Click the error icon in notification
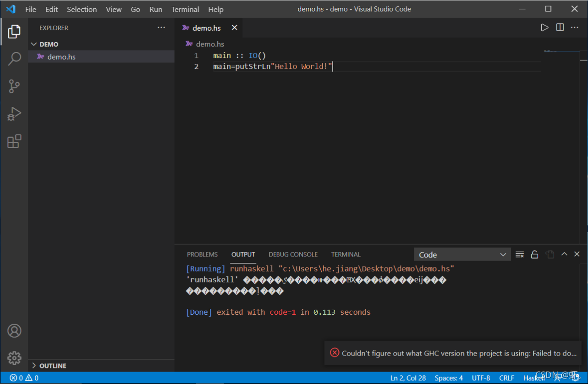Screen dimensions: 588x384 pyautogui.click(x=335, y=353)
